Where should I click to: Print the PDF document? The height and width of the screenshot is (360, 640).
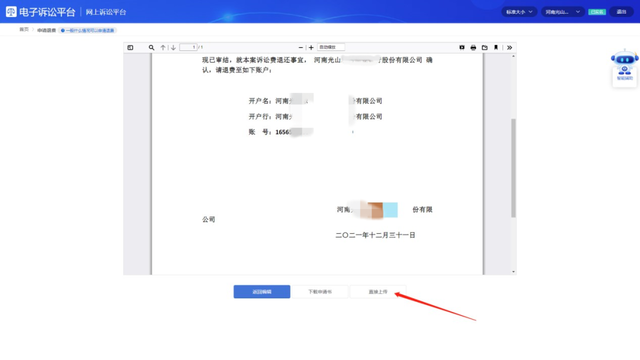click(473, 48)
